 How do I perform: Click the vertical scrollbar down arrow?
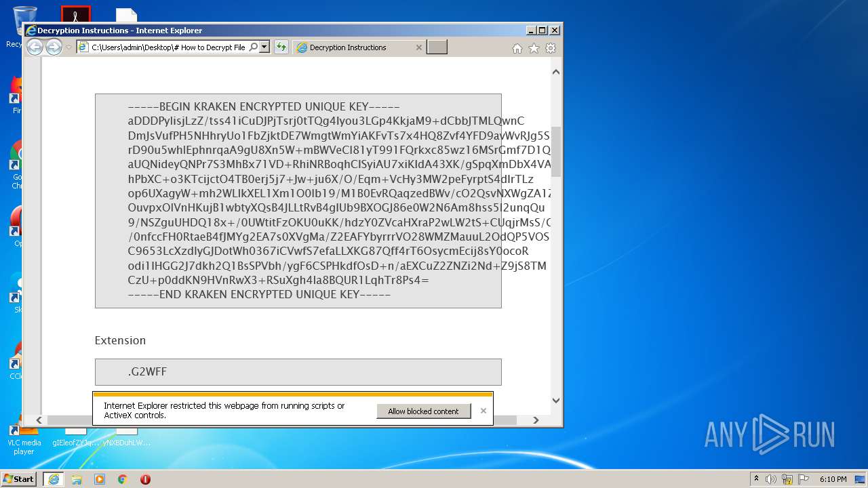click(556, 401)
